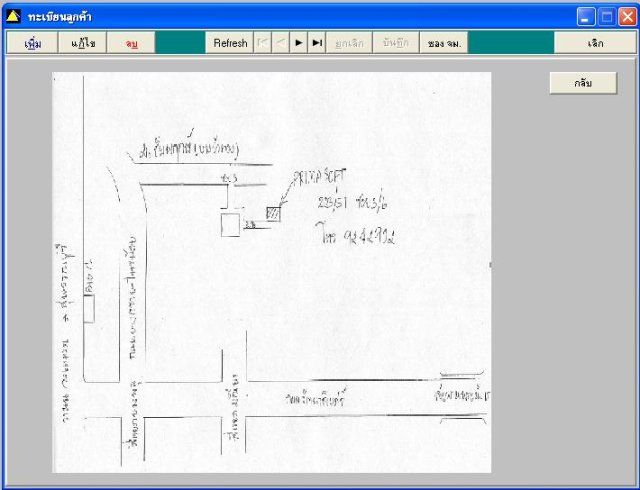Click the แก้ไข (edit) button
This screenshot has height=490, width=640.
point(82,42)
